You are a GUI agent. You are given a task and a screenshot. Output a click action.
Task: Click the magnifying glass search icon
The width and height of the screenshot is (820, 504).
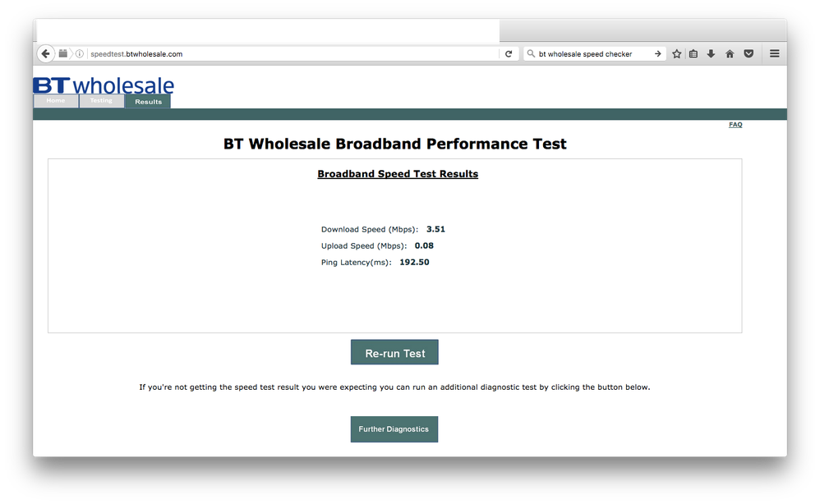531,53
